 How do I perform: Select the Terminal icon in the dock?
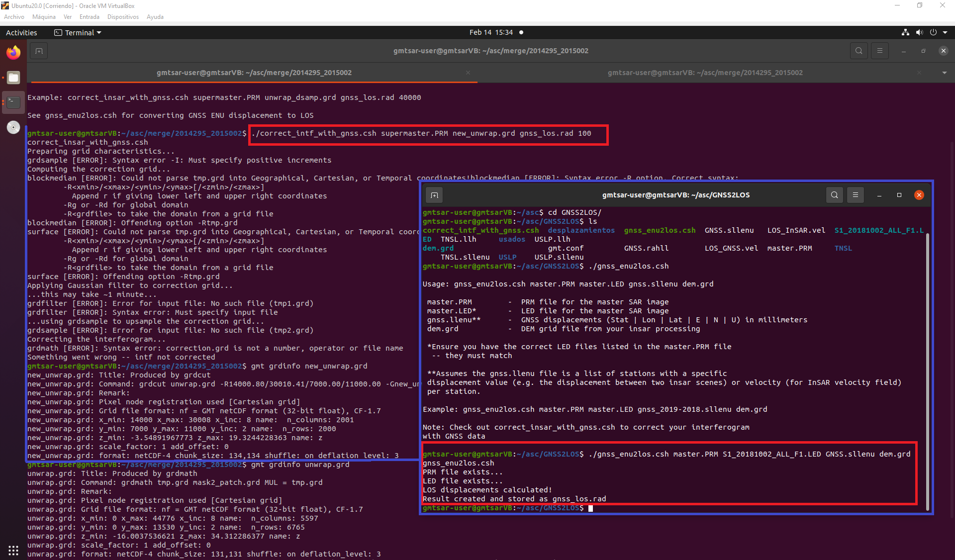tap(13, 102)
